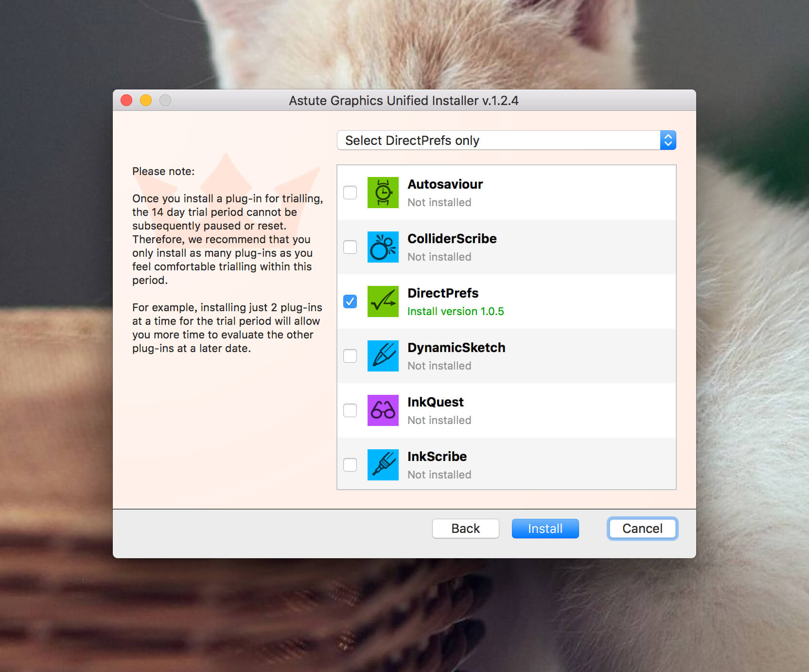This screenshot has width=809, height=672.
Task: Click the DynamicSketch plug-in name
Action: click(x=456, y=348)
